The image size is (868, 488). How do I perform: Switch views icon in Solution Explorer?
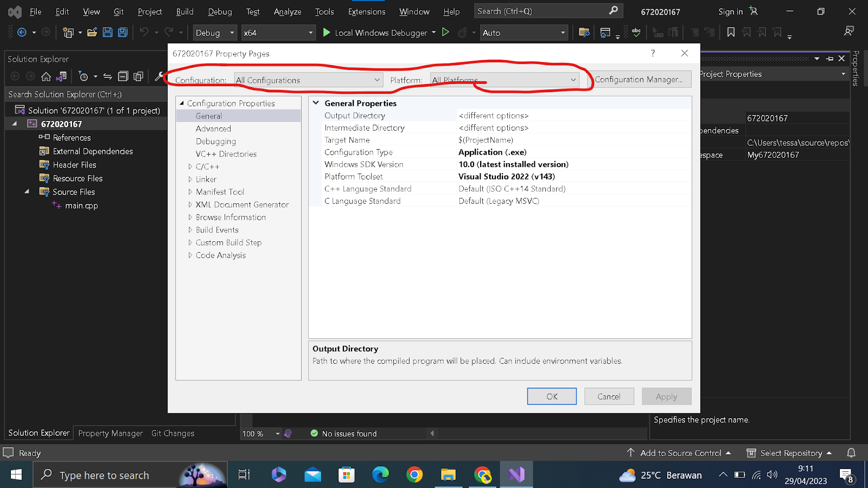61,76
